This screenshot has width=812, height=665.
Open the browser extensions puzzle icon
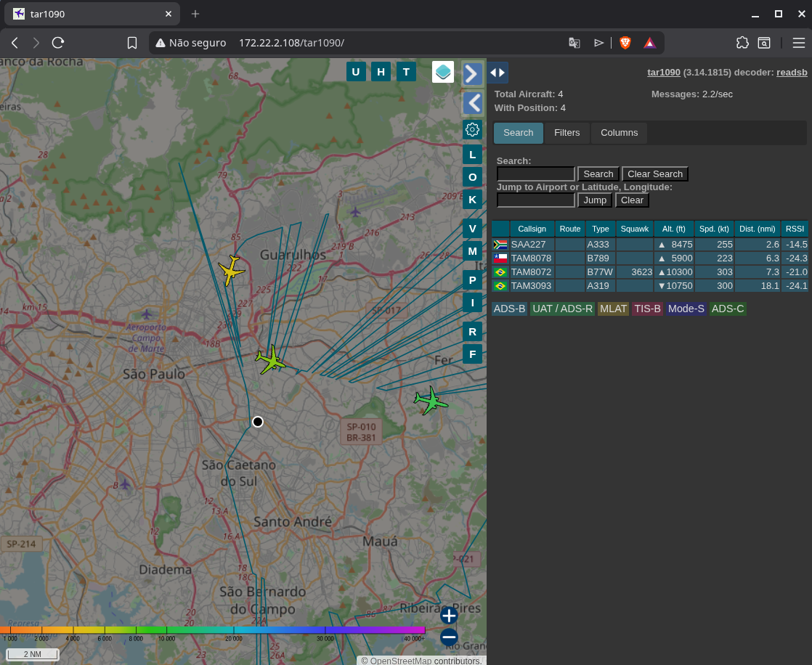pyautogui.click(x=742, y=43)
